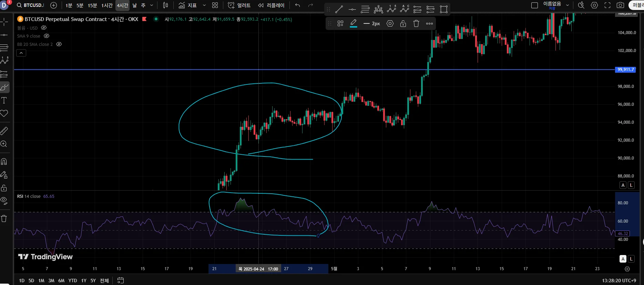Open drawing templates in the drawing toolbar

tap(340, 23)
